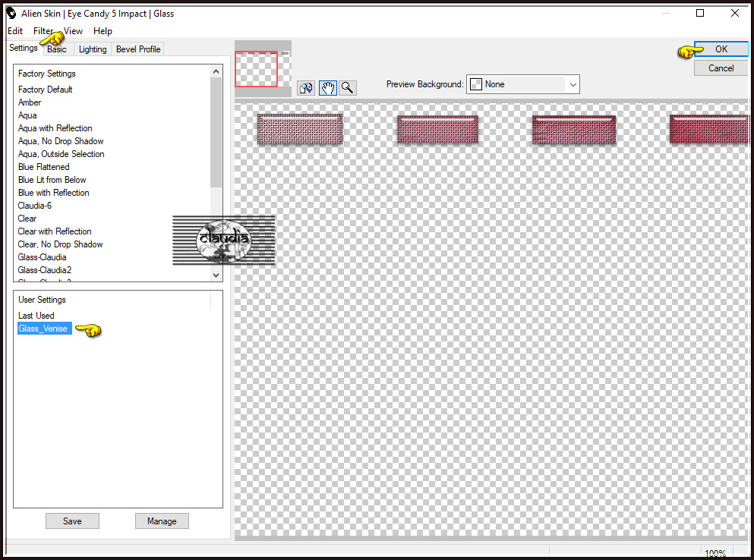Choose the Blue Flattened preset
This screenshot has height=560, width=754.
(44, 167)
